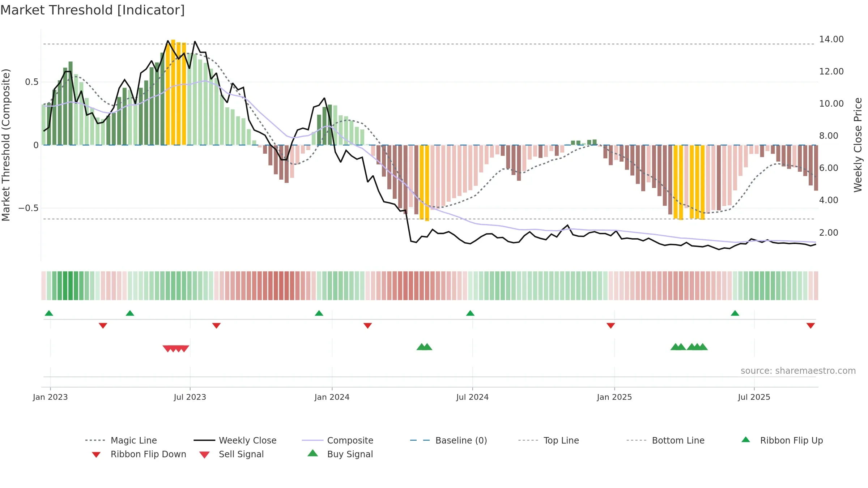Viewport: 868px width, 488px height.
Task: Click the Ribbon Flip Down triangle just before Jan 2025
Action: [x=611, y=326]
